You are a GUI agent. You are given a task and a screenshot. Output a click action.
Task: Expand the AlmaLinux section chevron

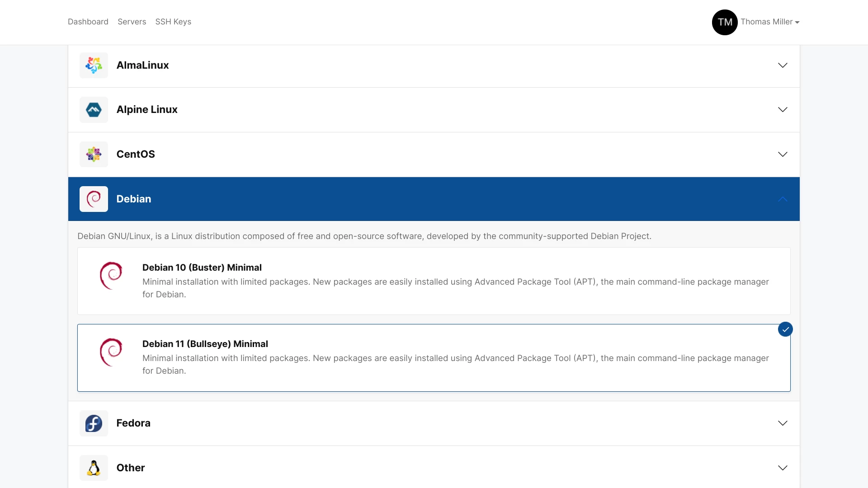pyautogui.click(x=783, y=65)
